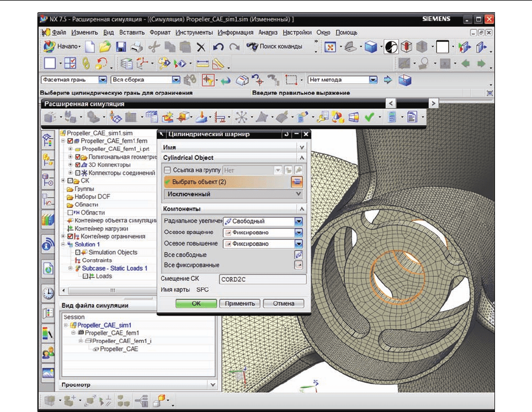Open the Осевое вращение dropdown
532x412 pixels.
click(298, 233)
